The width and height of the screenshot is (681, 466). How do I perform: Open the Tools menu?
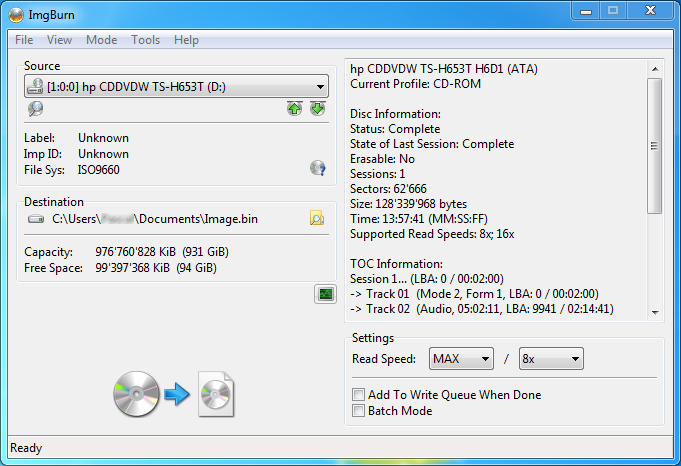145,40
